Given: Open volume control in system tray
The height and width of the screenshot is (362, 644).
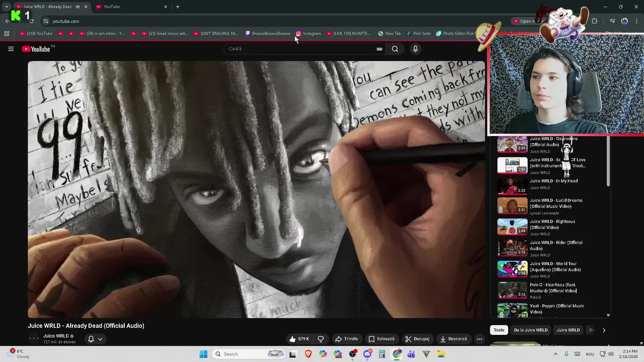Looking at the screenshot, I should (611, 354).
